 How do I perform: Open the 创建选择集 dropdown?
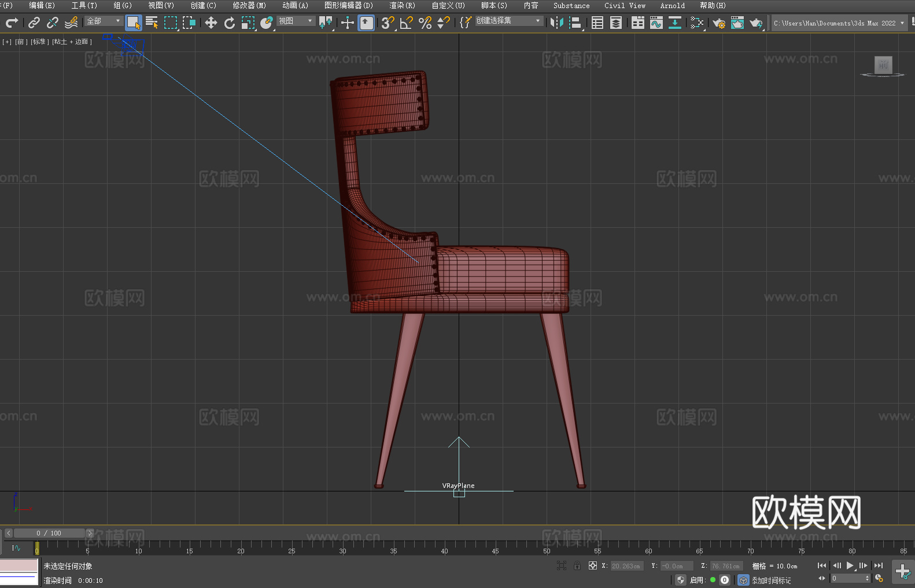pos(509,21)
